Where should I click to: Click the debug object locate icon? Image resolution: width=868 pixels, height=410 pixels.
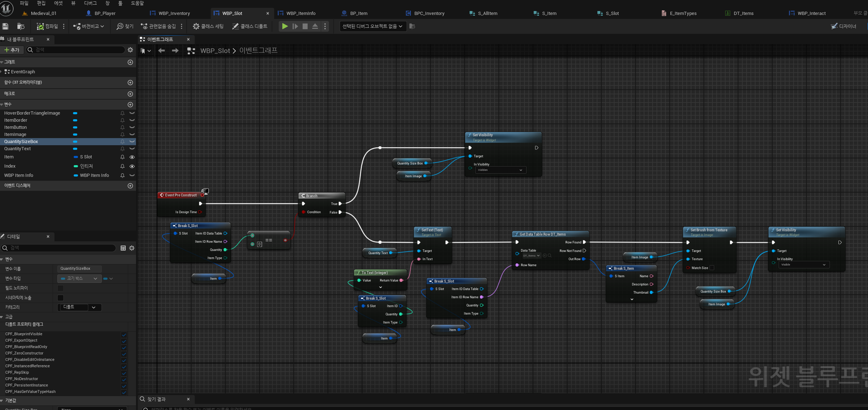click(x=412, y=26)
